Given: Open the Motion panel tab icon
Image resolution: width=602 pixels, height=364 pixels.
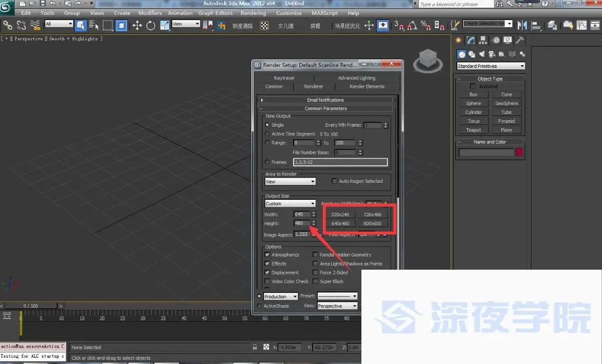Looking at the screenshot, I should (495, 40).
